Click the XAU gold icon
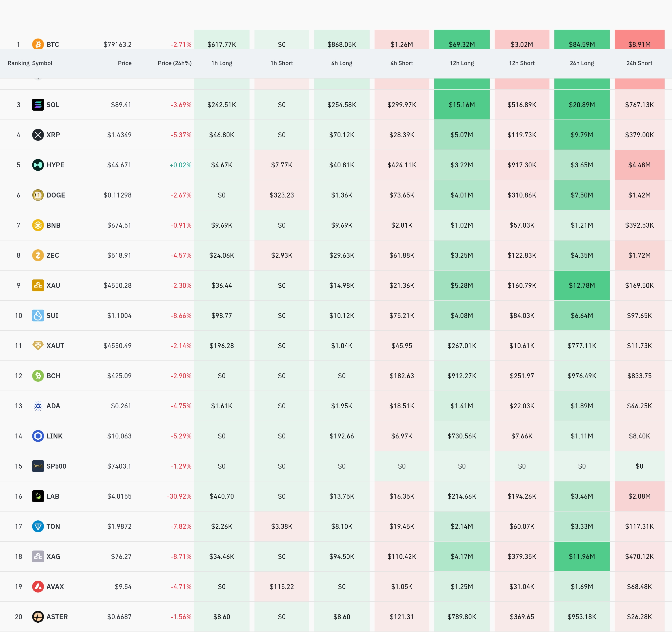The image size is (672, 632). point(38,285)
